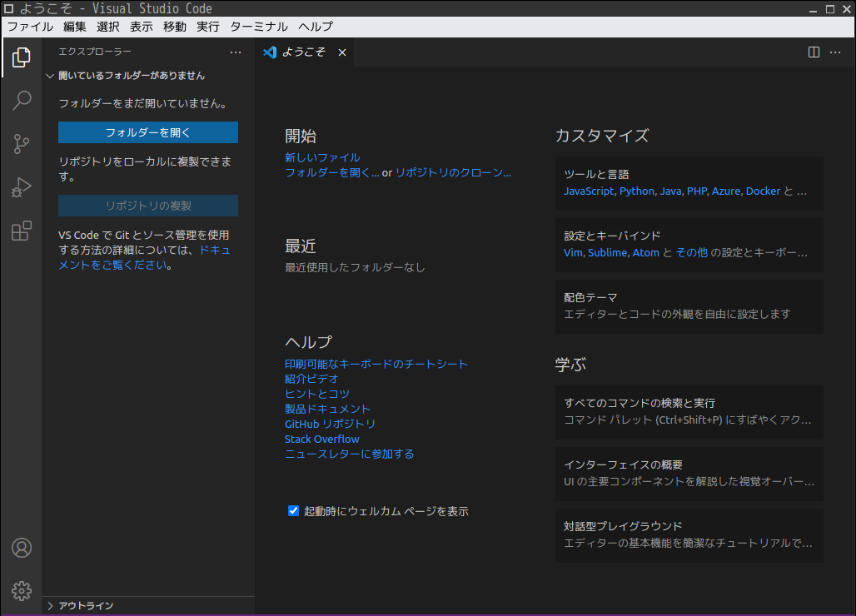Viewport: 856px width, 616px height.
Task: Open the 表示 menu
Action: pos(141,27)
